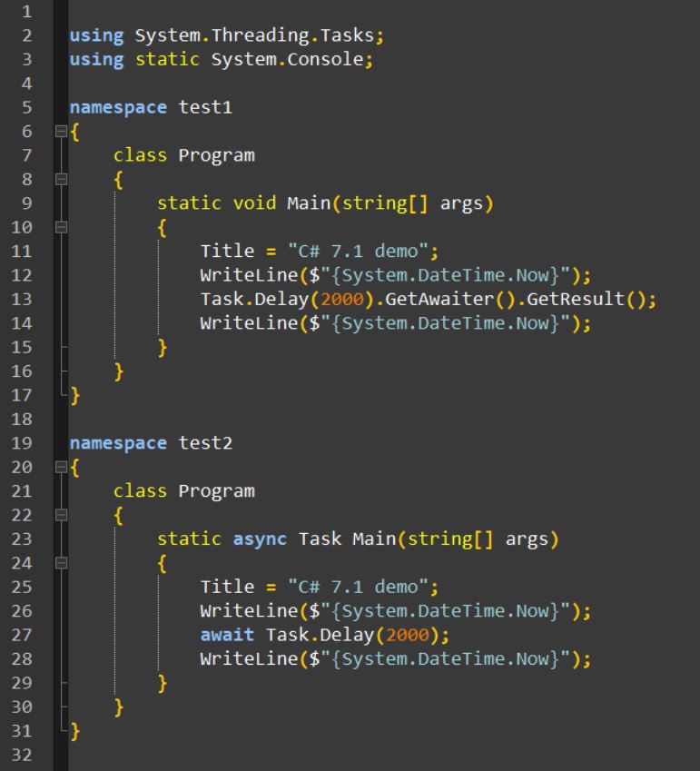Image resolution: width=700 pixels, height=771 pixels.
Task: Click the "static" keyword on line 3
Action: pyautogui.click(x=167, y=60)
